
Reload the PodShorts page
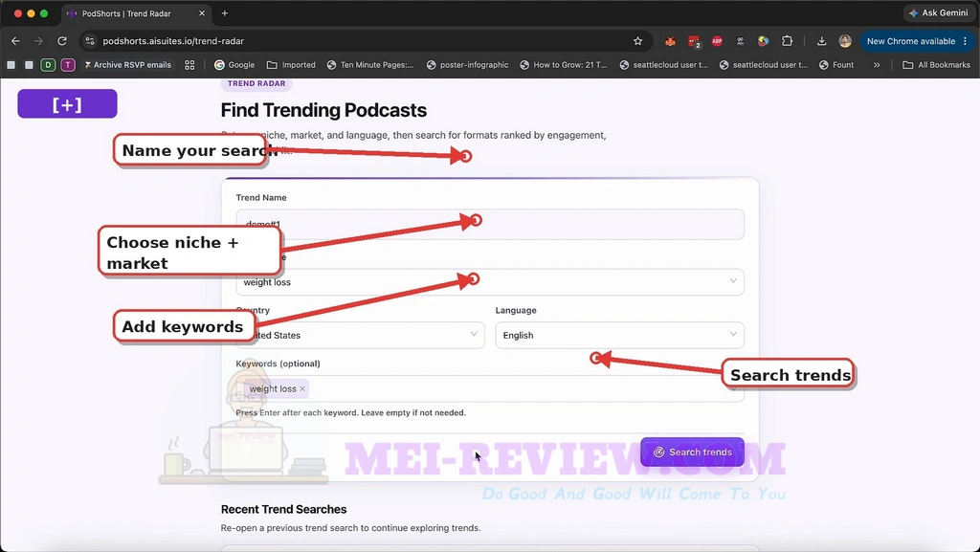click(62, 41)
